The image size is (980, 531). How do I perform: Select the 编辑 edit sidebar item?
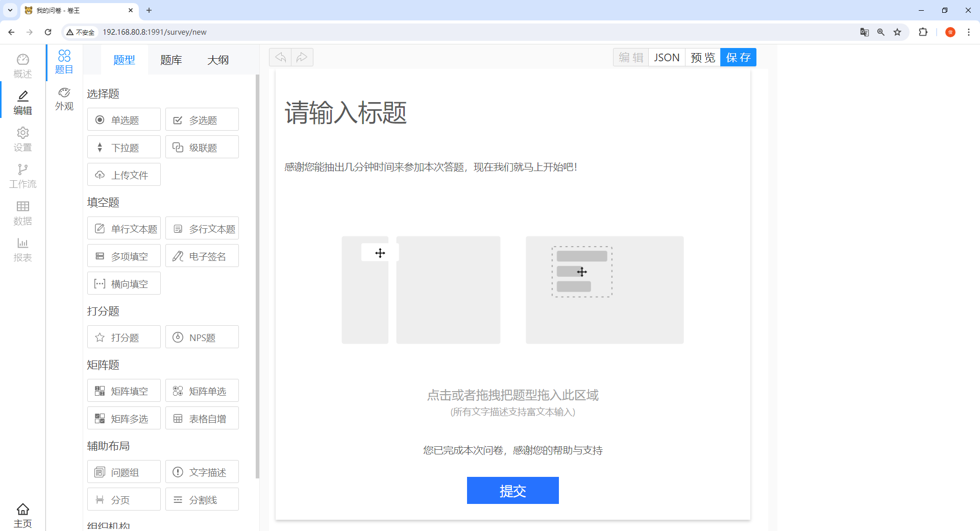(22, 103)
